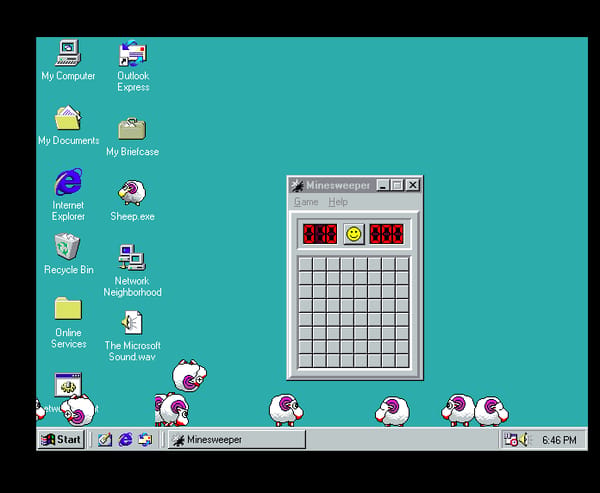Click the sheep jumping above the taskbar
This screenshot has height=493, width=600.
189,375
